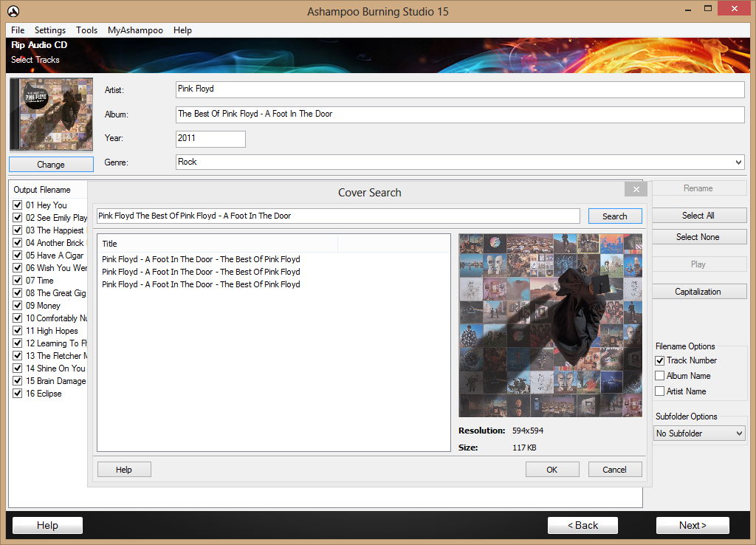Viewport: 756px width, 545px height.
Task: Click Help in Cover Search dialog
Action: (x=124, y=469)
